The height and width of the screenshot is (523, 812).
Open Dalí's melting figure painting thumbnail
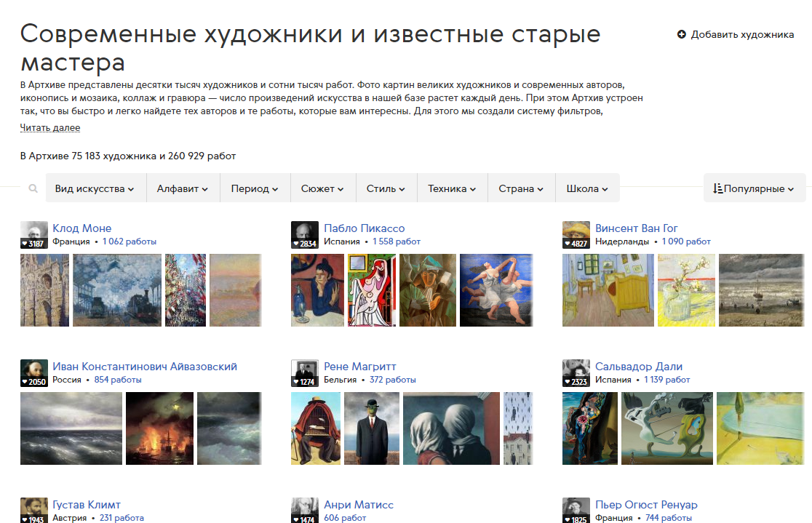point(667,428)
